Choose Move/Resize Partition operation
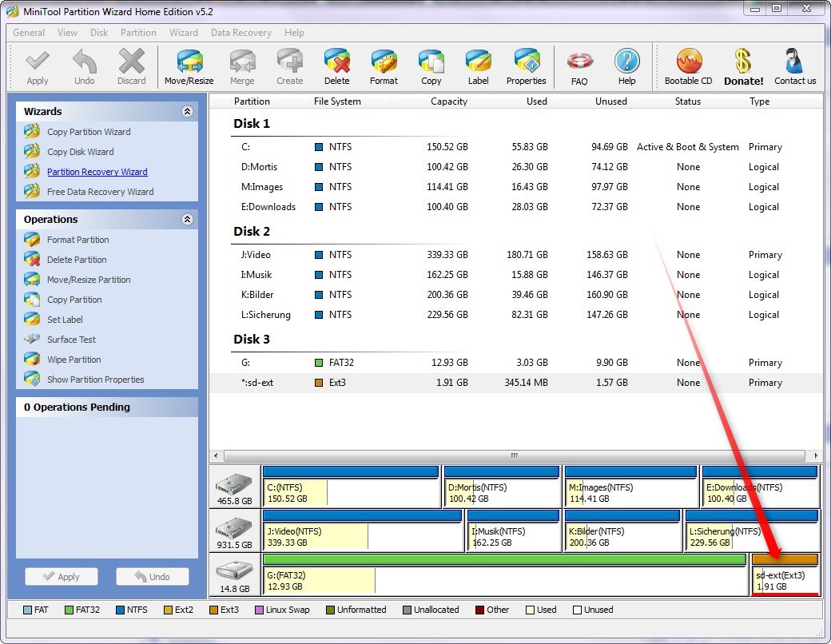Image resolution: width=831 pixels, height=644 pixels. click(89, 280)
